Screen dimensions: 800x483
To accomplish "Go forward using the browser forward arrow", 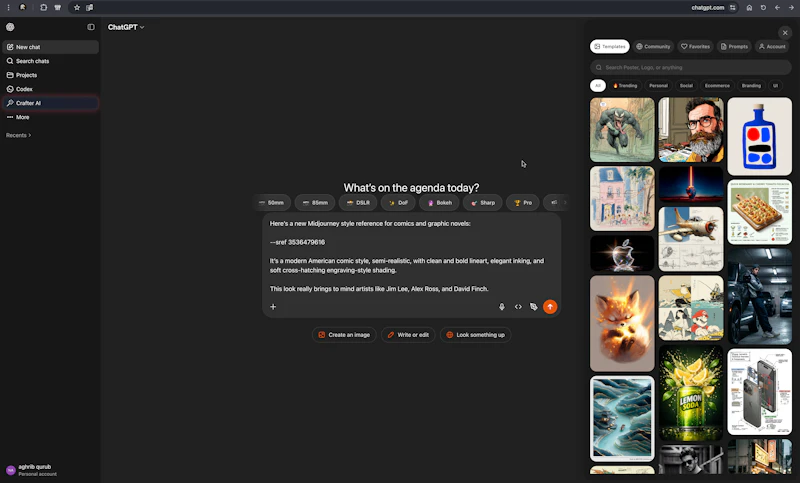I will 791,8.
